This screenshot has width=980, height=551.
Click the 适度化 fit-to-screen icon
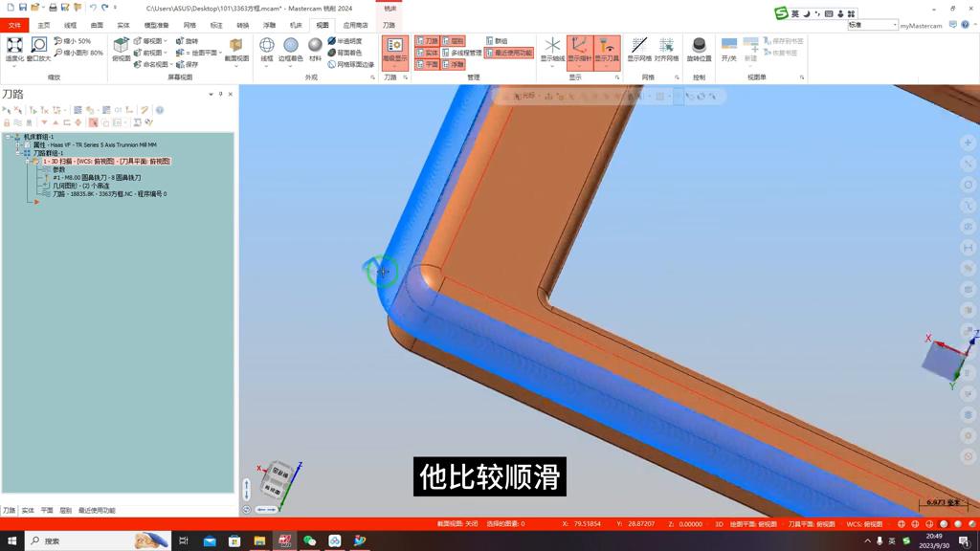13,44
